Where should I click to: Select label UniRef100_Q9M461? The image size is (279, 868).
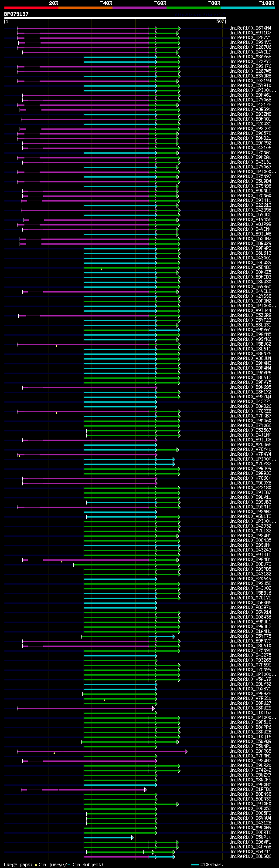coord(250,95)
